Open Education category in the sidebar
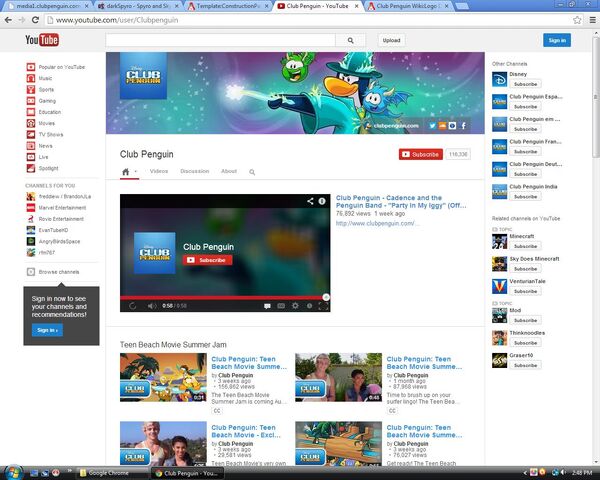The width and height of the screenshot is (600, 480). (x=44, y=112)
